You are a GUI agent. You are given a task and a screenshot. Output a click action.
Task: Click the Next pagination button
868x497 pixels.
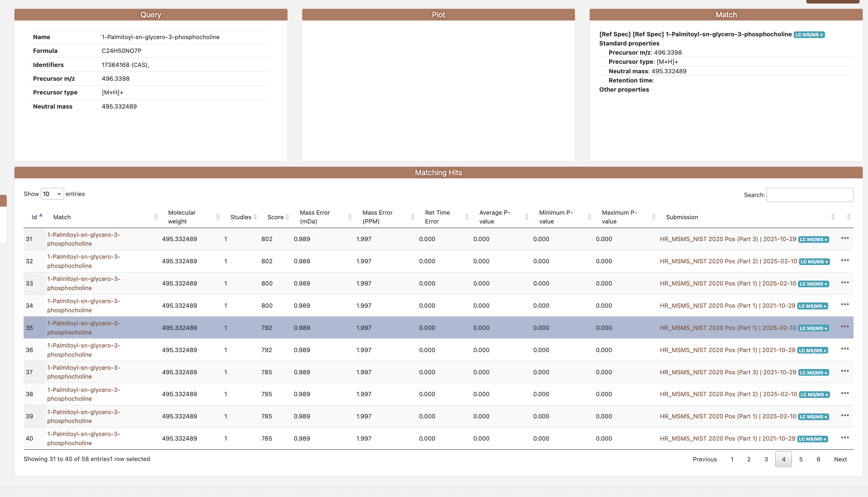coord(840,459)
